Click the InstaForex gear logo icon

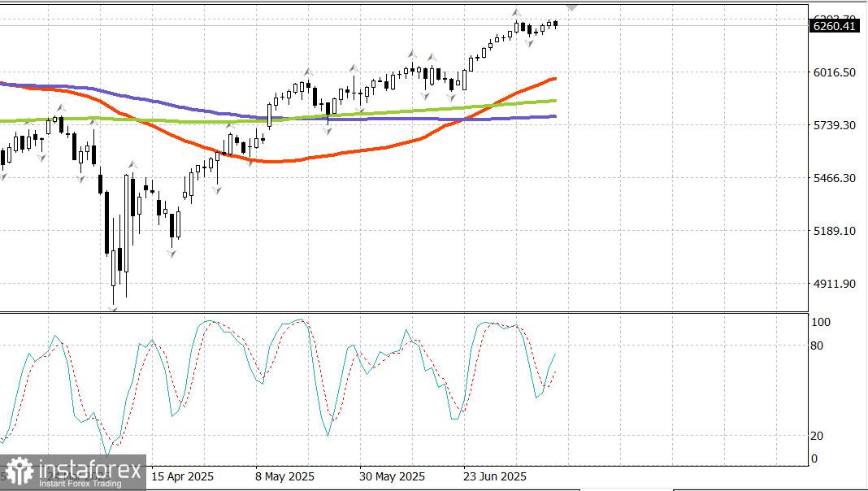click(x=20, y=472)
